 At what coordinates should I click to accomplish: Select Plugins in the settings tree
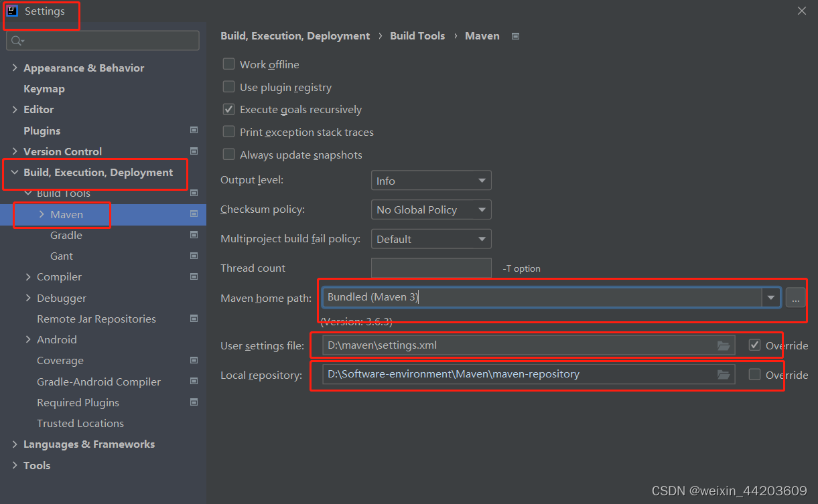coord(42,131)
